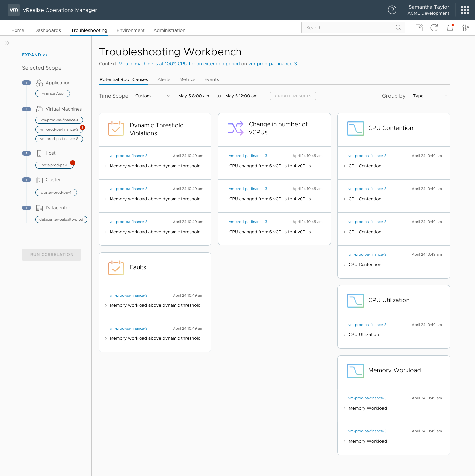Screen dimensions: 475x476
Task: Click the refresh icon
Action: pos(434,28)
